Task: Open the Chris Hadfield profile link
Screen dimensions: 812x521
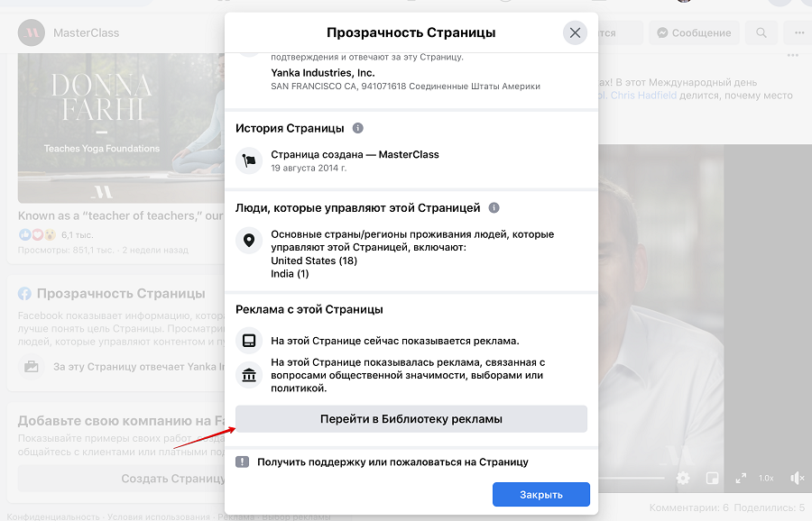Action: point(643,96)
